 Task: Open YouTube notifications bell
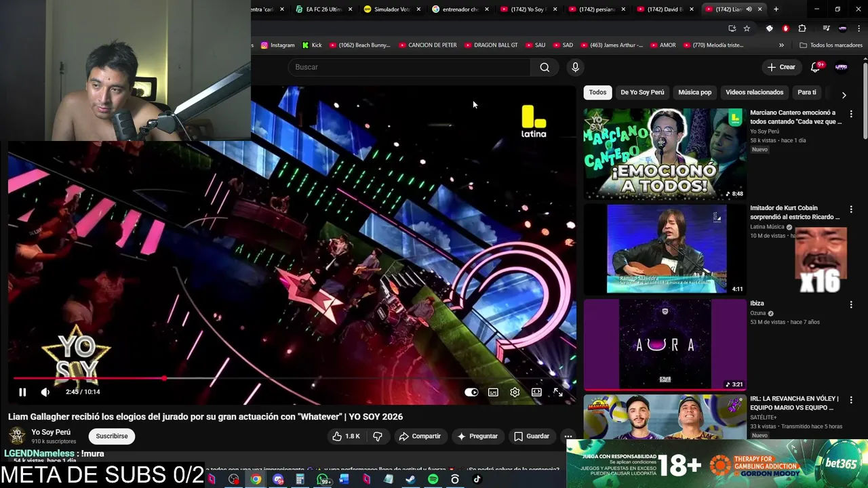(816, 67)
